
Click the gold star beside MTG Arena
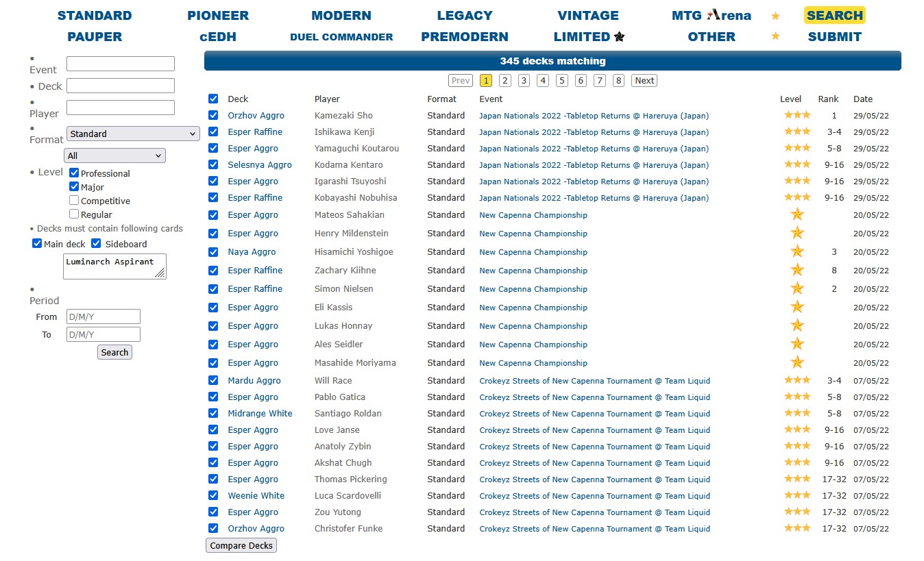point(775,16)
